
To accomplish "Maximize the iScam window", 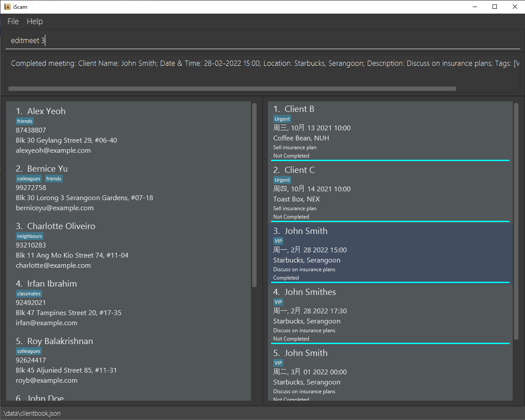I will pos(495,7).
